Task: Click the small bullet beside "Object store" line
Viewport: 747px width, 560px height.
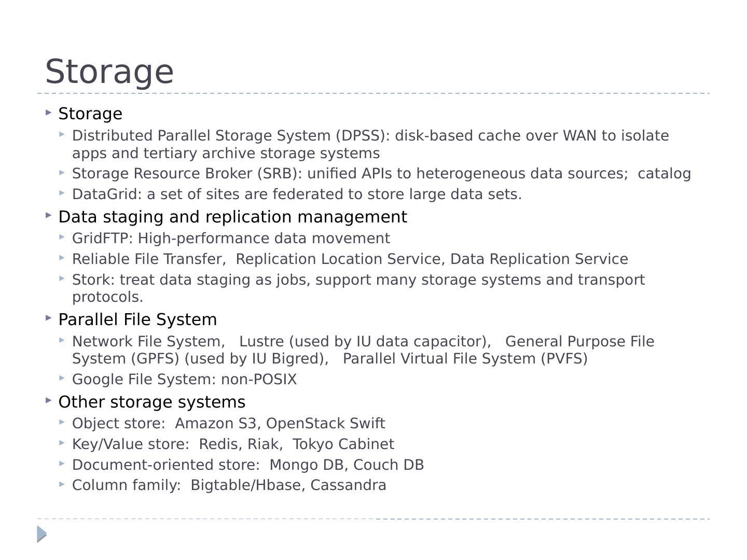Action: [x=62, y=422]
